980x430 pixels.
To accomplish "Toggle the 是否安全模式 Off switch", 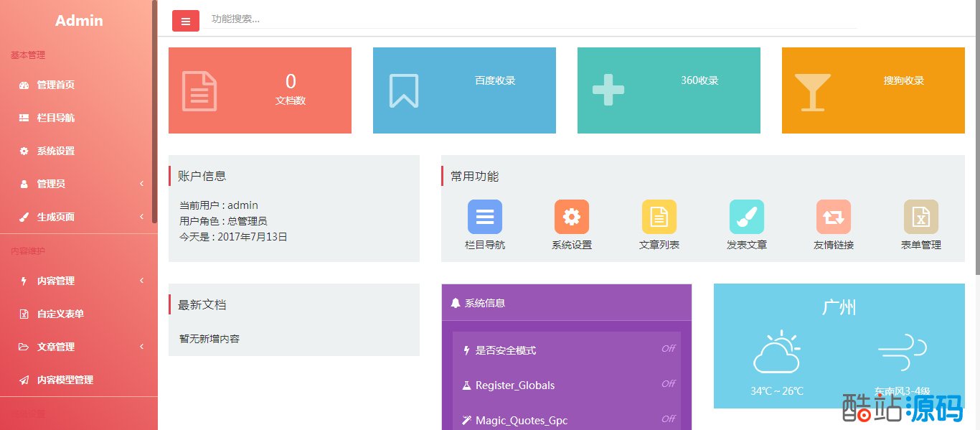I will point(668,349).
